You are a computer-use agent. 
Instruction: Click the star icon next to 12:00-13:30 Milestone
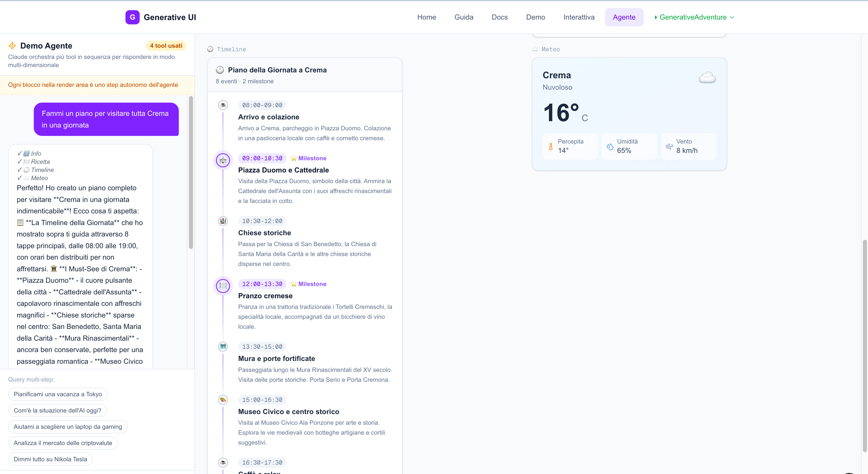(294, 284)
